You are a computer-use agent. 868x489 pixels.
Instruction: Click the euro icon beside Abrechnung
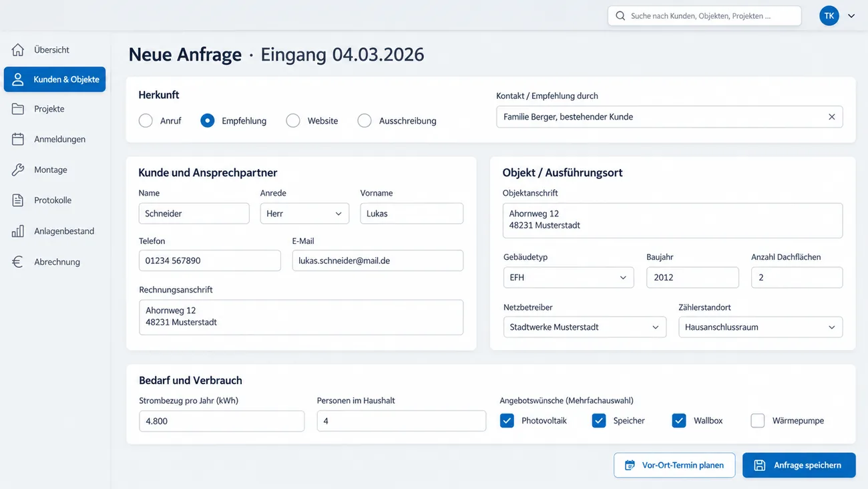click(x=18, y=262)
